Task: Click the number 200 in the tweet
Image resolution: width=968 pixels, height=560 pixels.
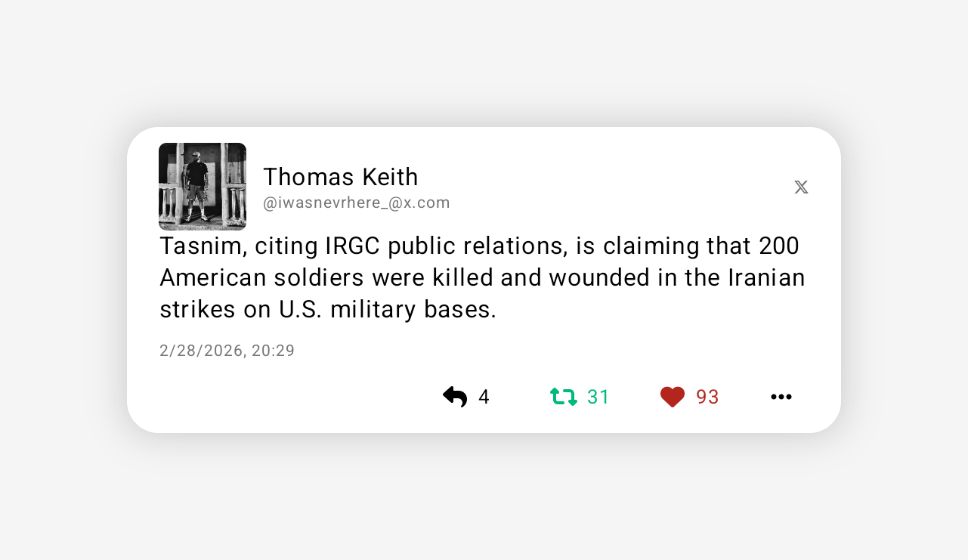Action: tap(779, 246)
